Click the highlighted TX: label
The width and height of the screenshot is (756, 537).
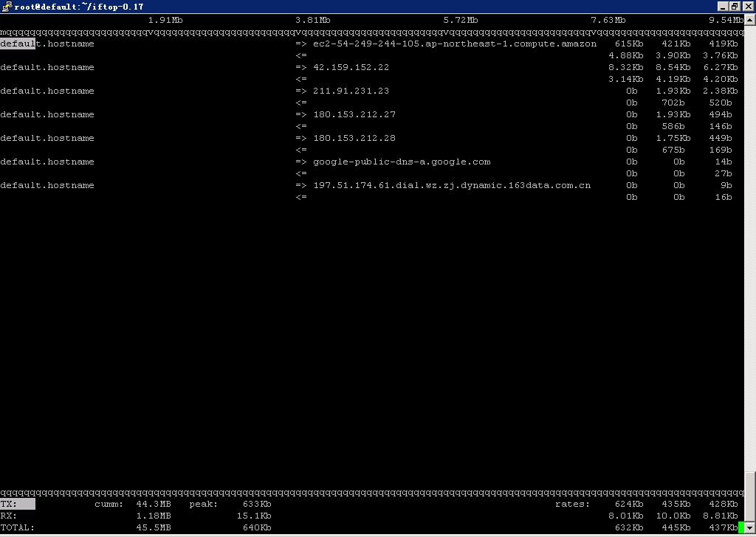click(17, 504)
